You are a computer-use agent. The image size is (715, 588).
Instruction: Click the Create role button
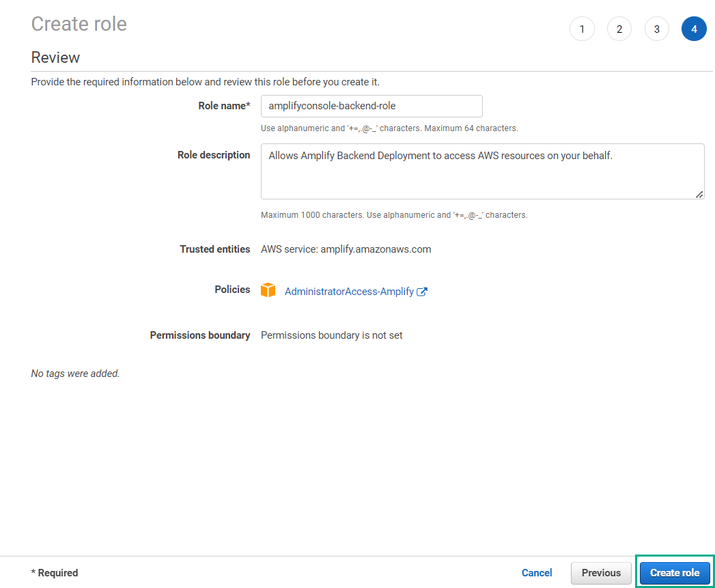675,573
